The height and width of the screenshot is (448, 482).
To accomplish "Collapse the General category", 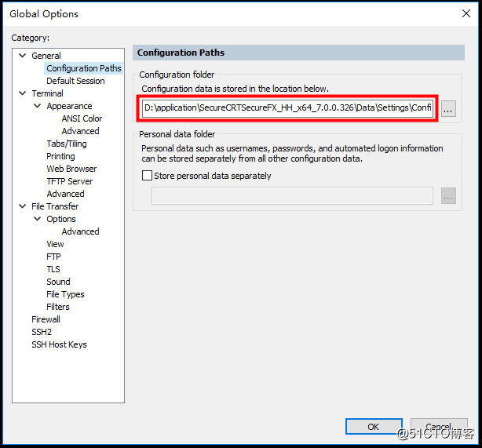I will (23, 56).
